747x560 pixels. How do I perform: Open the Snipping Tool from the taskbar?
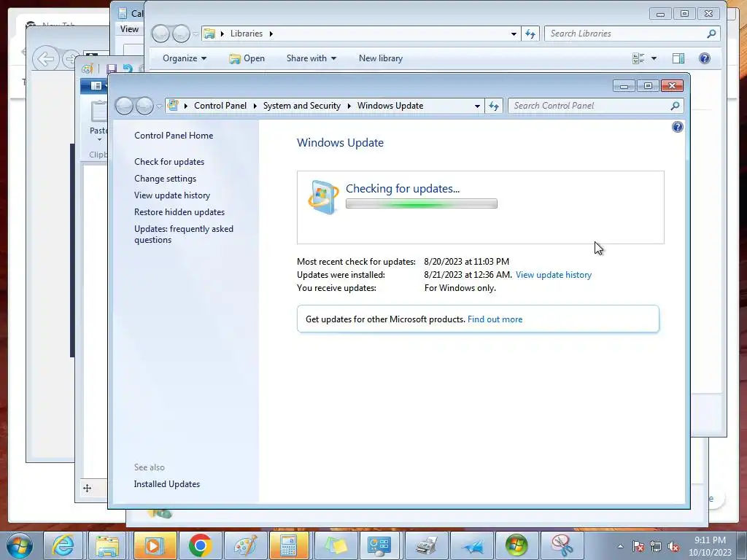pos(562,545)
